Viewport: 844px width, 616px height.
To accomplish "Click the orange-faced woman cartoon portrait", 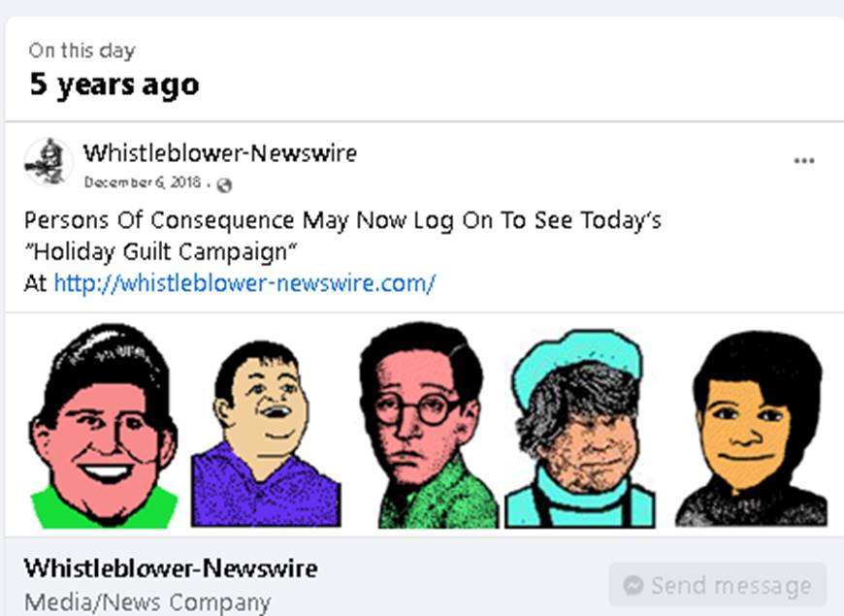I will click(x=752, y=429).
